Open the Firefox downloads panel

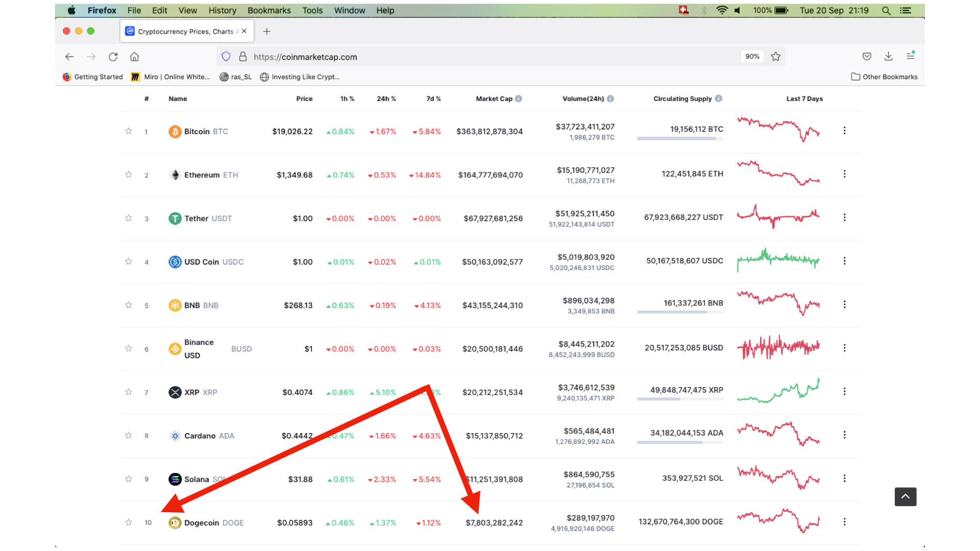click(x=889, y=56)
